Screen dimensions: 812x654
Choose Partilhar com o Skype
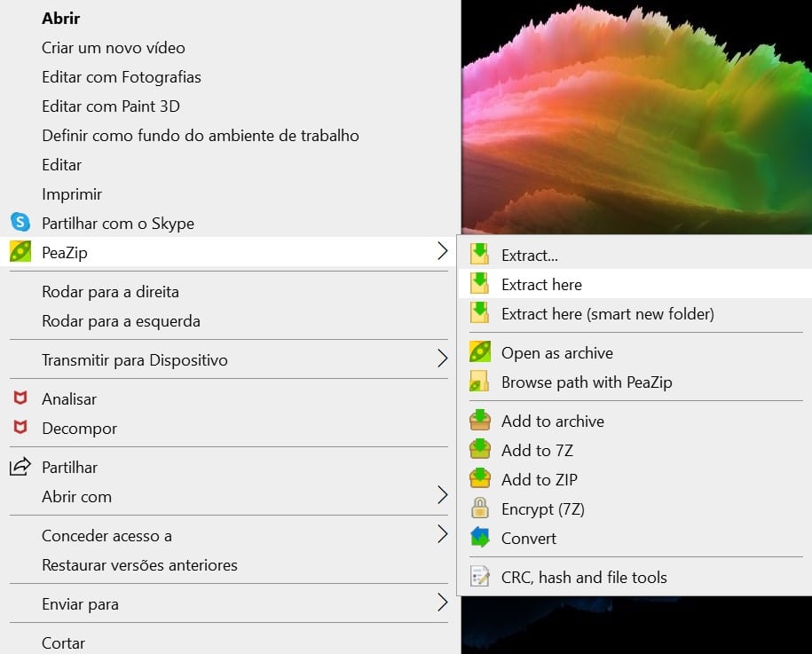[118, 224]
